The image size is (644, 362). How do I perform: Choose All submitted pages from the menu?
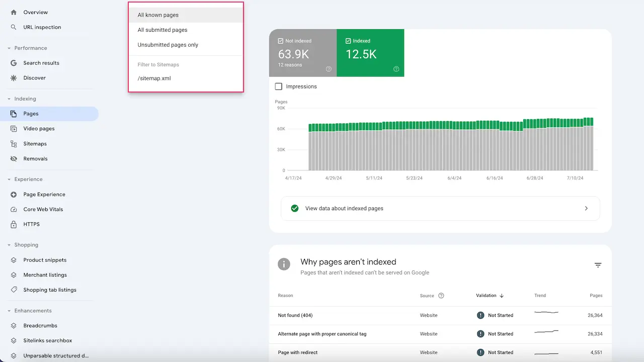coord(163,30)
